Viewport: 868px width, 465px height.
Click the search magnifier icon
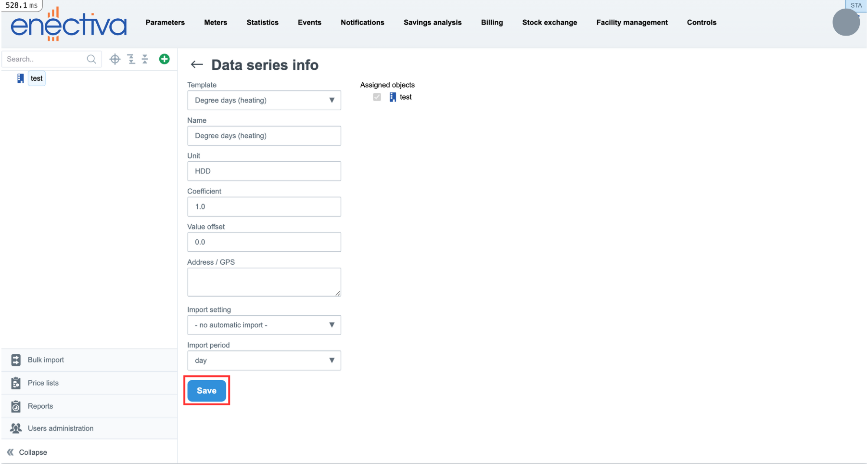coord(91,59)
